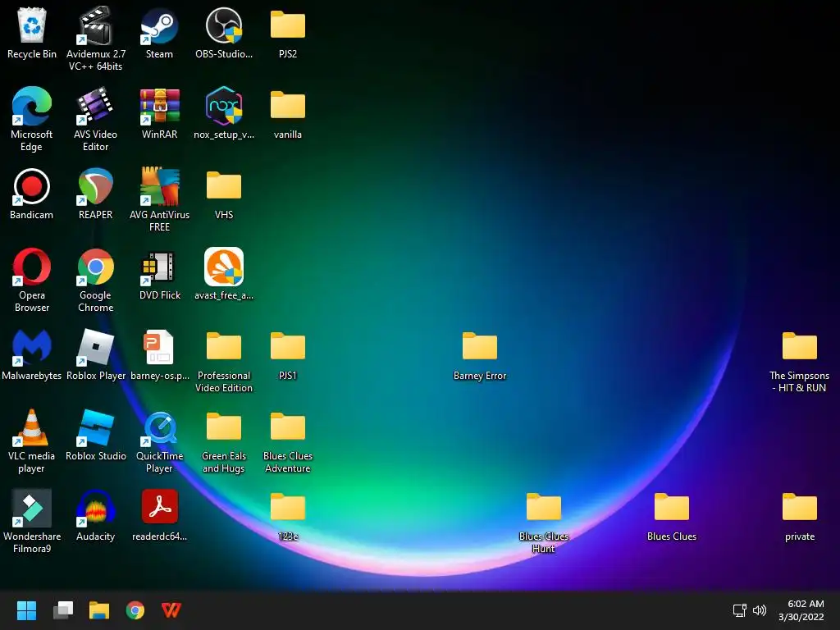Open File Explorer from the taskbar

[x=99, y=610]
